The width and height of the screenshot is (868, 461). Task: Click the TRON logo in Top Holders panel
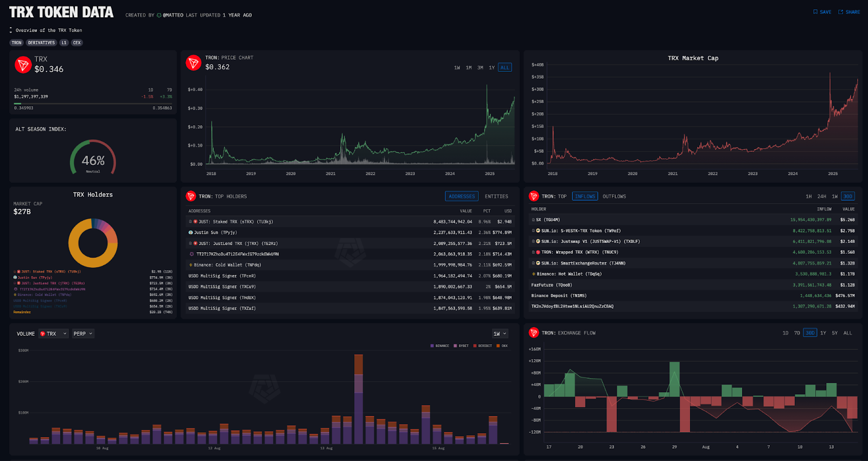(191, 196)
